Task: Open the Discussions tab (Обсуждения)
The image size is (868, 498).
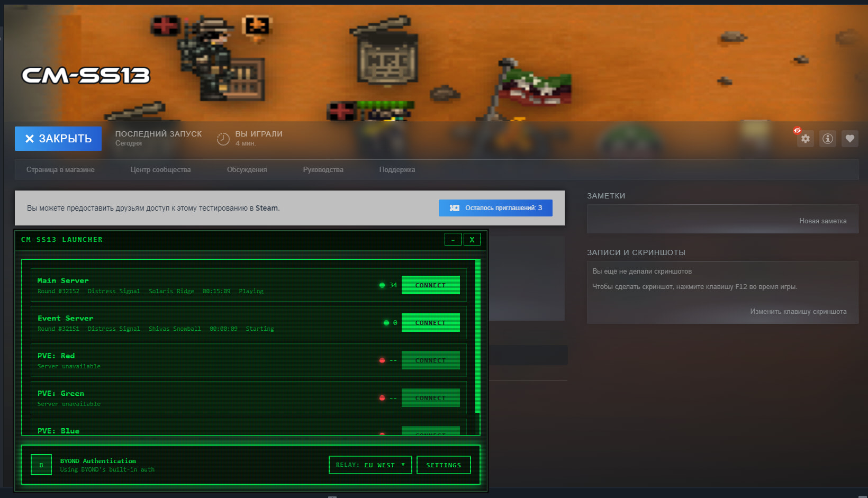Action: click(247, 170)
